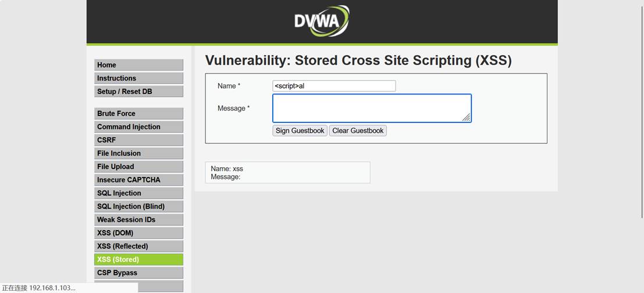The image size is (644, 293).
Task: Open the XSS (Reflected) module
Action: (x=139, y=246)
